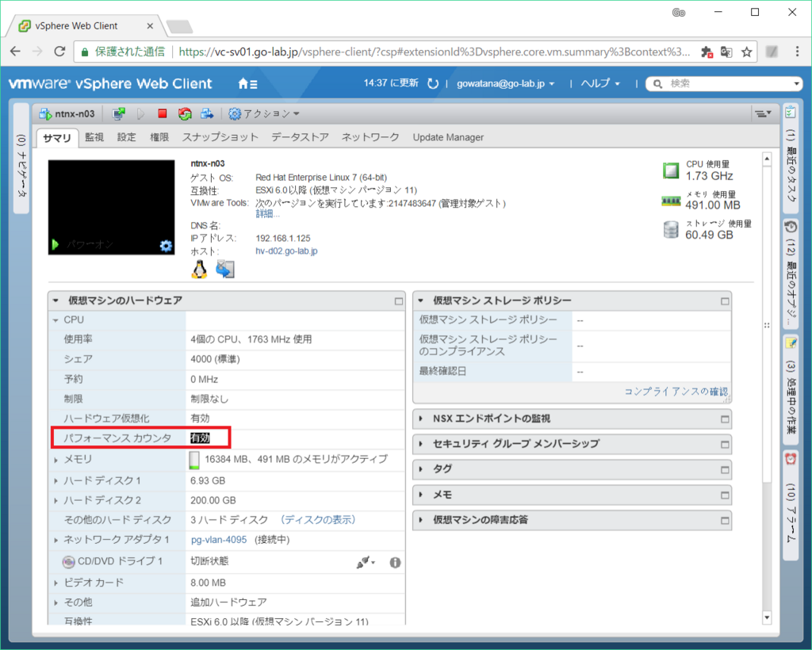Click the CD/DVD drive info icon

(395, 563)
